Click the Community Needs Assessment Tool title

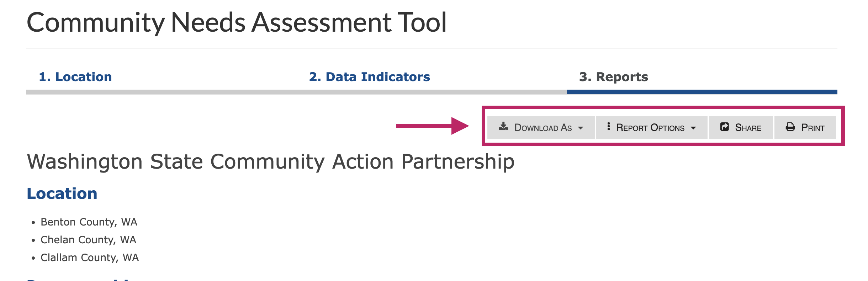click(x=237, y=22)
